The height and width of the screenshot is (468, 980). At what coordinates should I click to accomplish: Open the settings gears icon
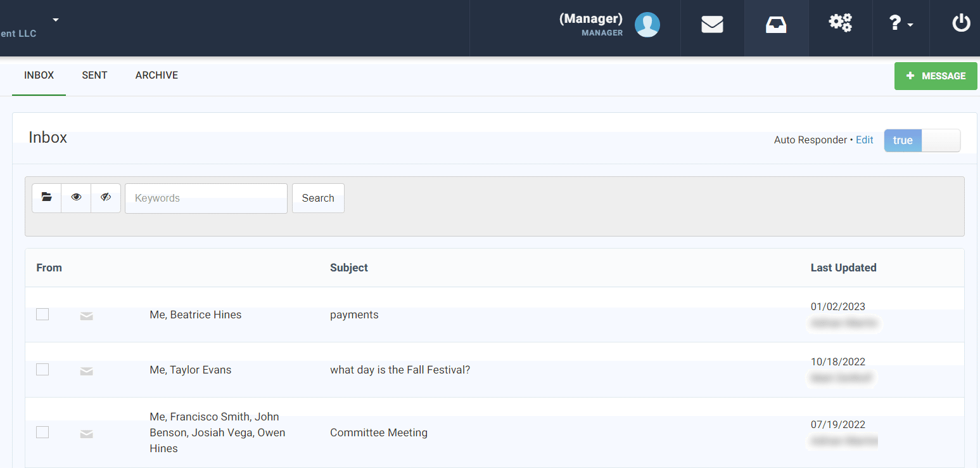(840, 23)
